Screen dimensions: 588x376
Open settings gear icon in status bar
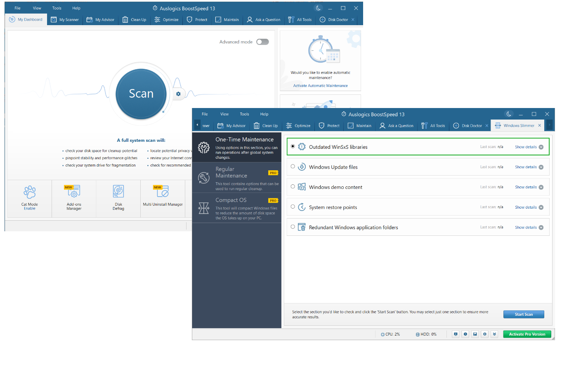point(485,334)
